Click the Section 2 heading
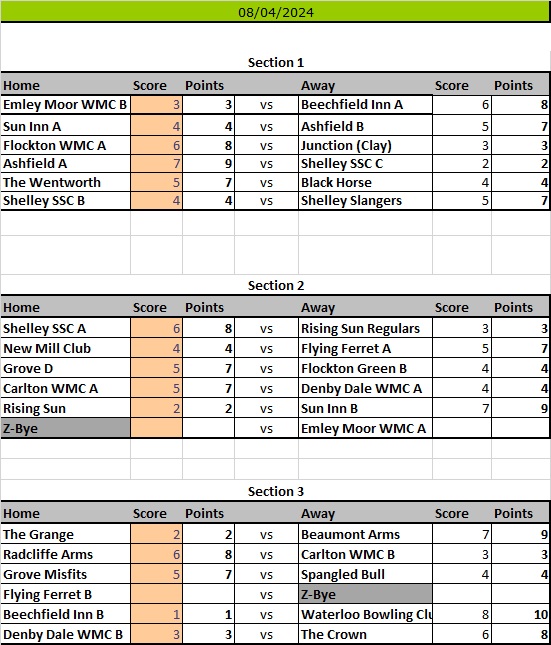This screenshot has width=551, height=645. 276,285
